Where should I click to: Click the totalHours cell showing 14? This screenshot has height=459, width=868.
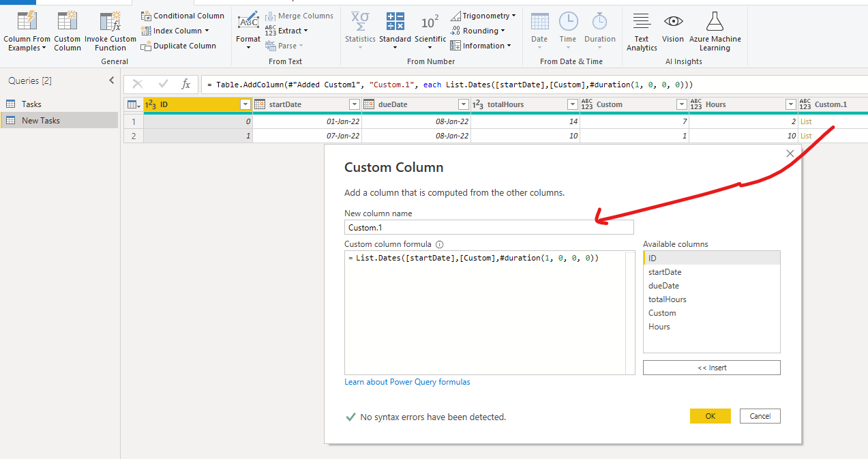click(x=525, y=121)
